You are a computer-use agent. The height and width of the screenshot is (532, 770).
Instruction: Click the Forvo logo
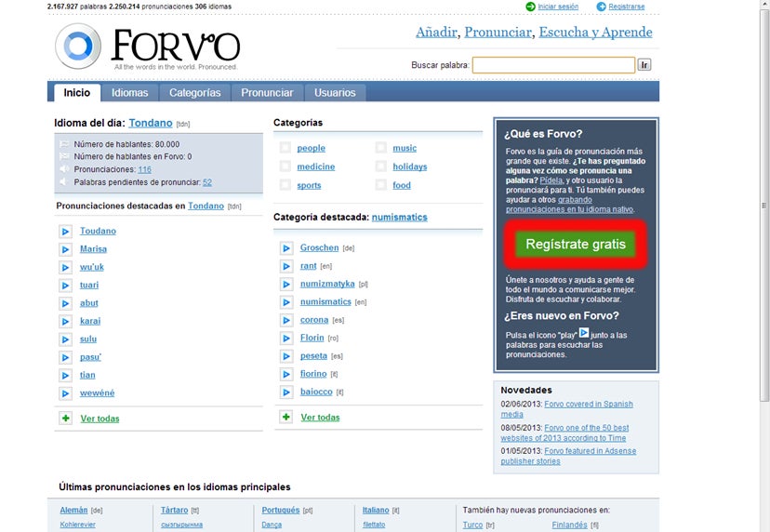[x=147, y=47]
